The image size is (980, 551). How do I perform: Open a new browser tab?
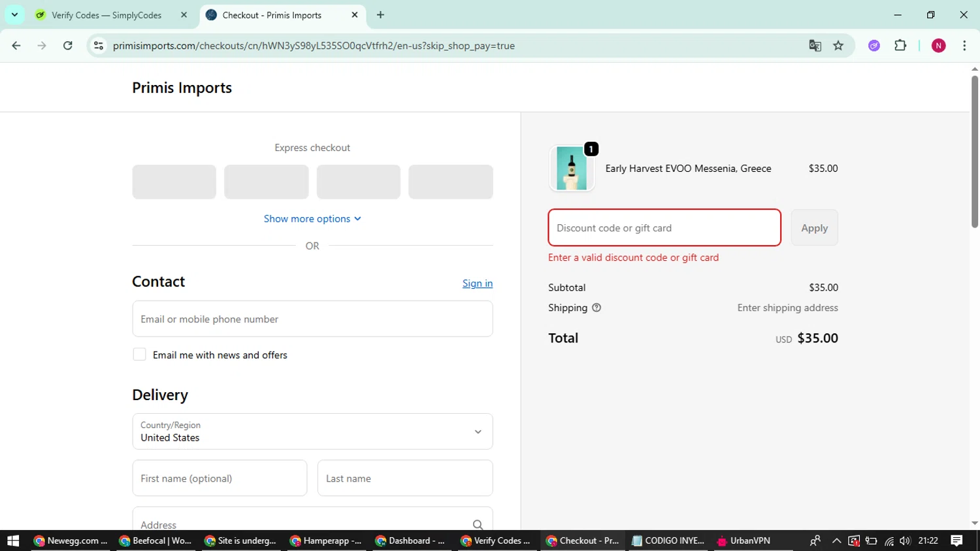pos(380,14)
